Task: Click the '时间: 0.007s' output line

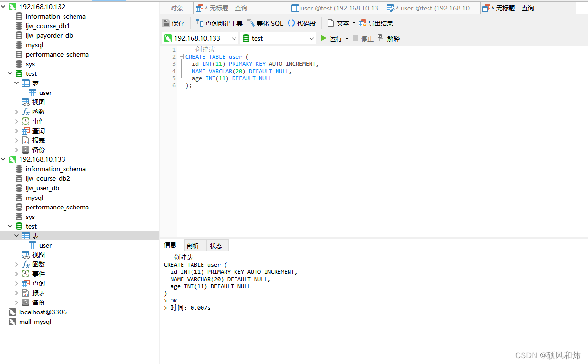Action: tap(187, 308)
